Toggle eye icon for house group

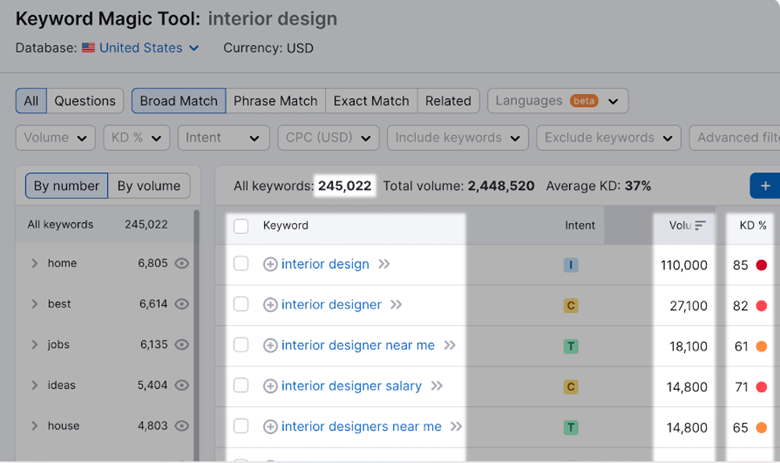(x=182, y=426)
